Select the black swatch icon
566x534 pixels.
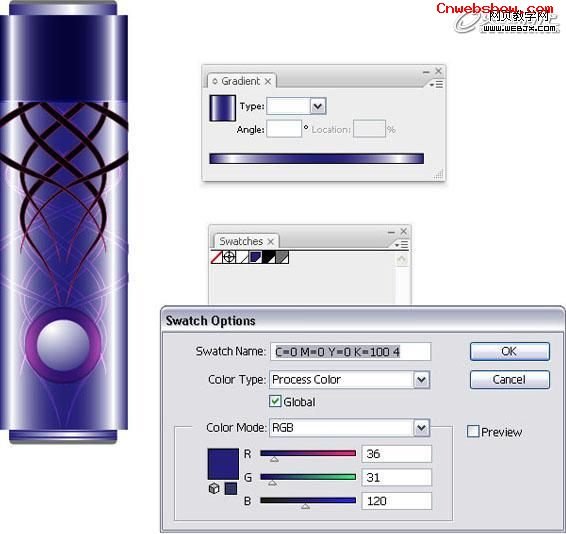click(x=269, y=257)
